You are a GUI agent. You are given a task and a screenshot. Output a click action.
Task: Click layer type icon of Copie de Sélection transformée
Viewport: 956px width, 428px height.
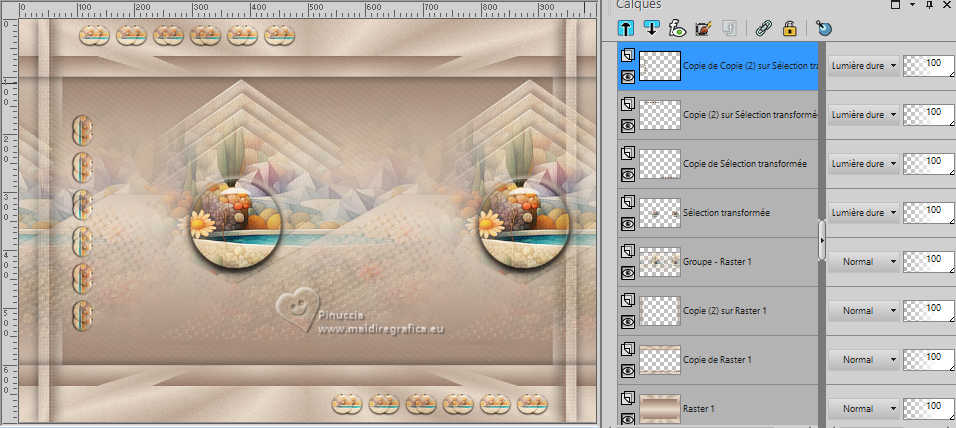coord(627,154)
